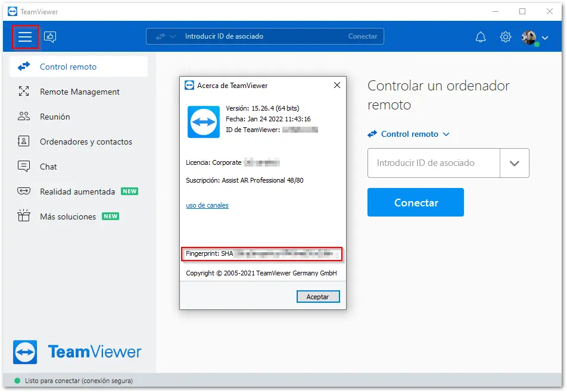567x392 pixels.
Task: Expand the account menu chevron
Action: pyautogui.click(x=545, y=37)
